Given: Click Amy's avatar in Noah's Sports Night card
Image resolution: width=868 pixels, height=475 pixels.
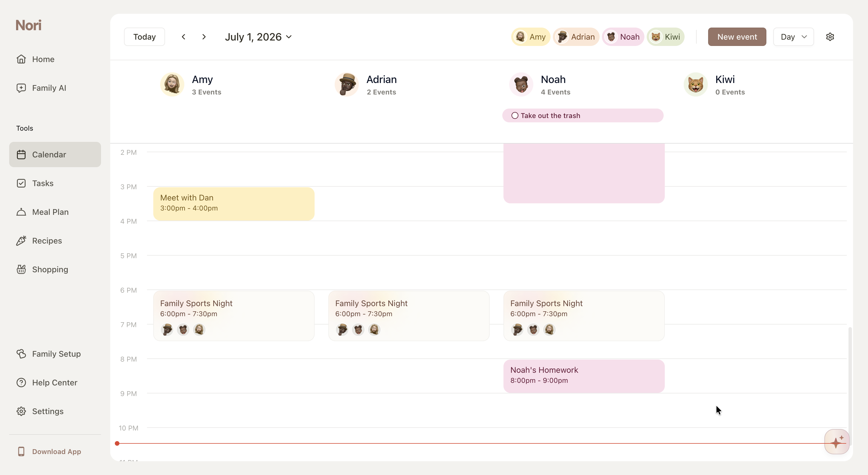Looking at the screenshot, I should click(x=550, y=329).
